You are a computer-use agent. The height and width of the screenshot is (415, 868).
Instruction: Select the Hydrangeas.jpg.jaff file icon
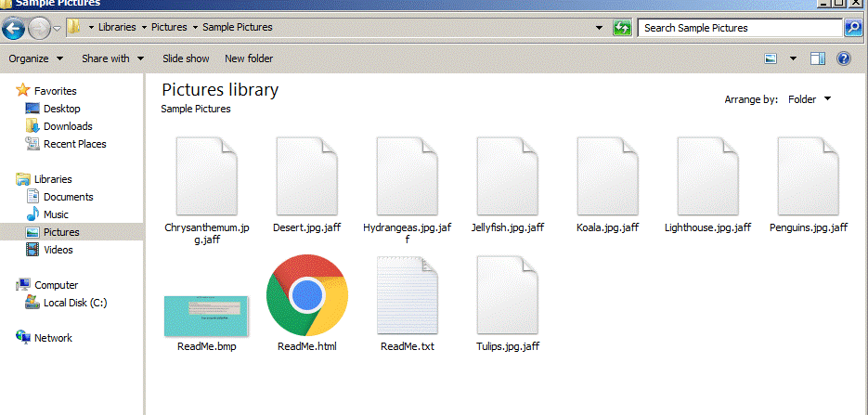coord(407,176)
